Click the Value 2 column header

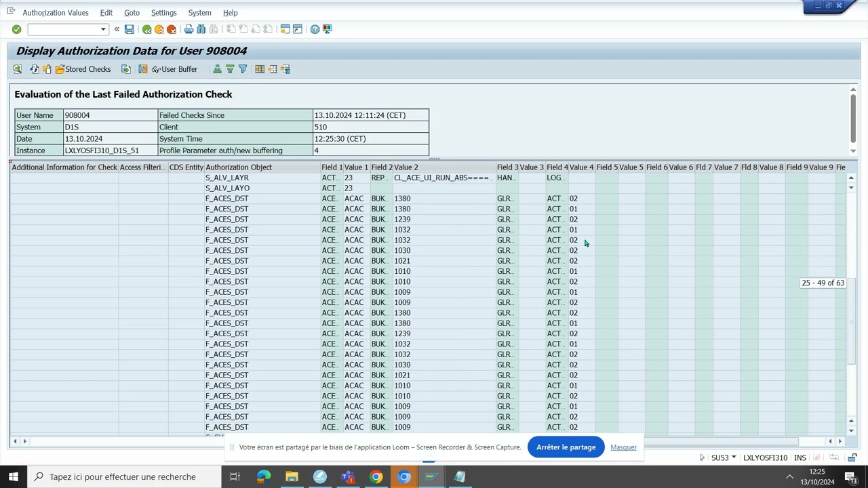(444, 167)
